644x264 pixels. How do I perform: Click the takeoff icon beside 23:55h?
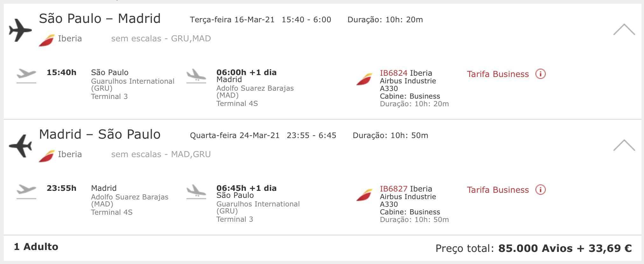point(26,191)
